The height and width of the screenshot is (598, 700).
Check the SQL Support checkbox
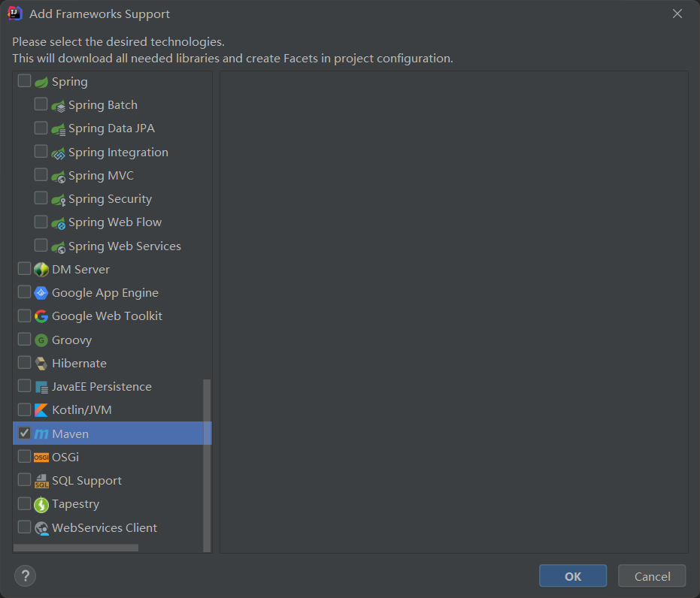(24, 480)
